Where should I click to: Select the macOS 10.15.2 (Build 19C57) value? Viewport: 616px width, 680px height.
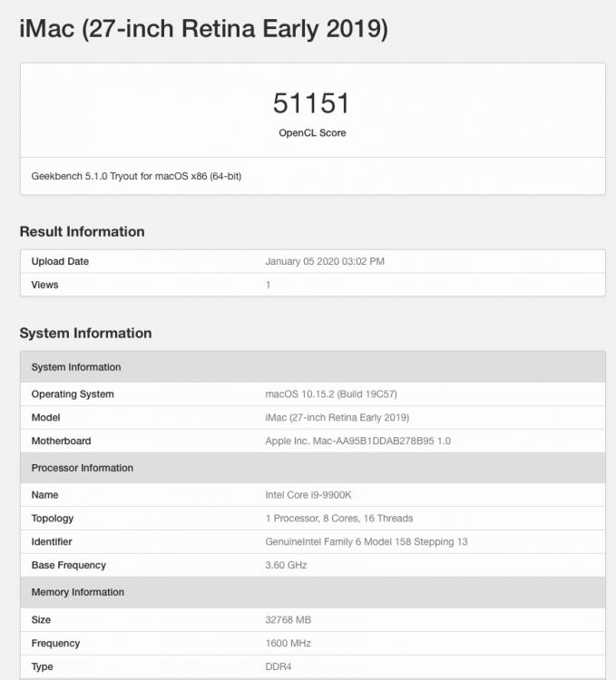pyautogui.click(x=331, y=394)
